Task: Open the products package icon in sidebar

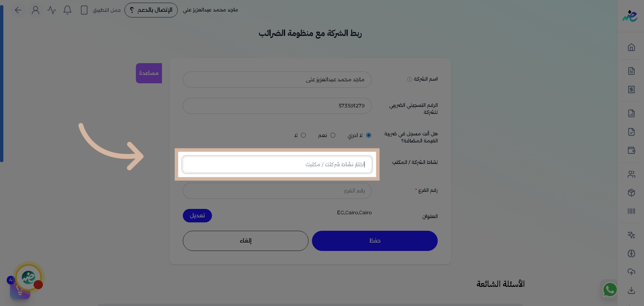Action: click(x=632, y=193)
